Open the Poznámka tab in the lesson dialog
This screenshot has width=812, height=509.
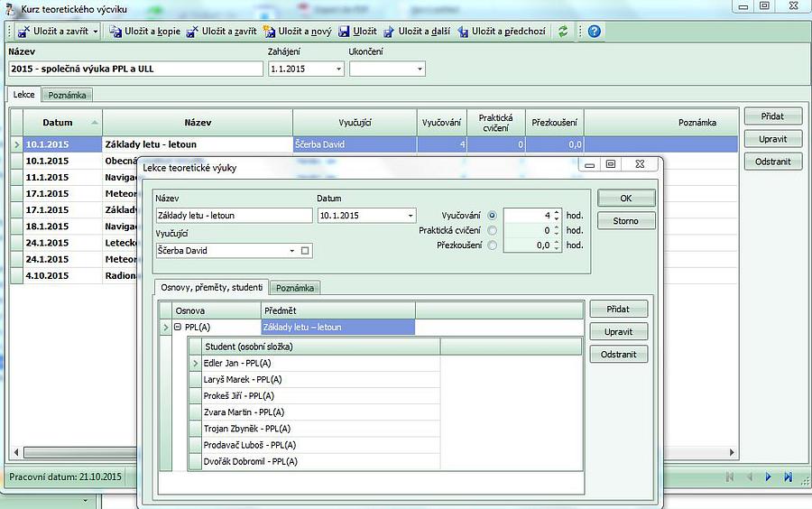(296, 288)
